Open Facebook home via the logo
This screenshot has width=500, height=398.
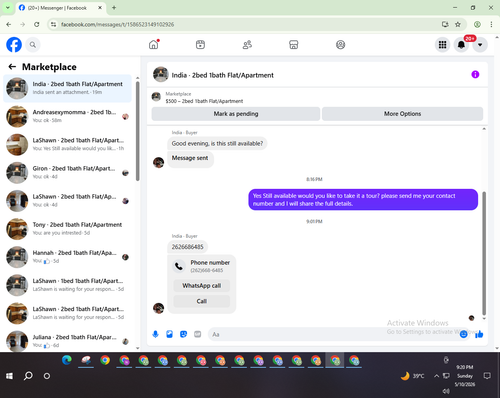tap(14, 45)
